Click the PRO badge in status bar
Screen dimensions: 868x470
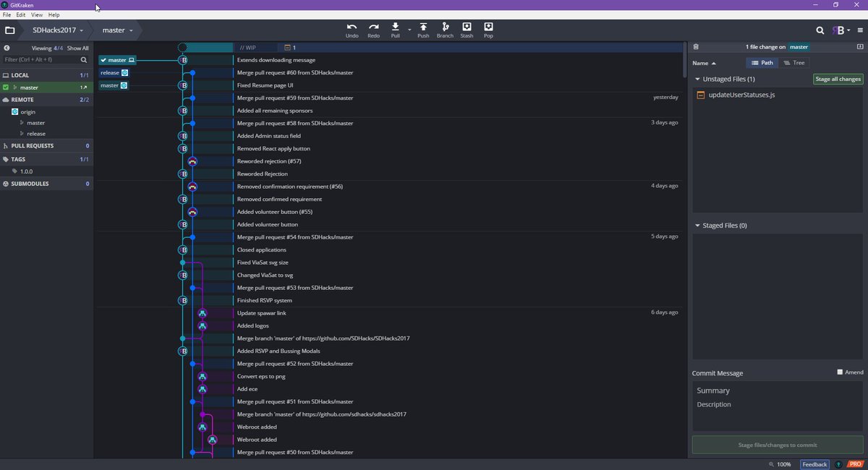coord(854,464)
